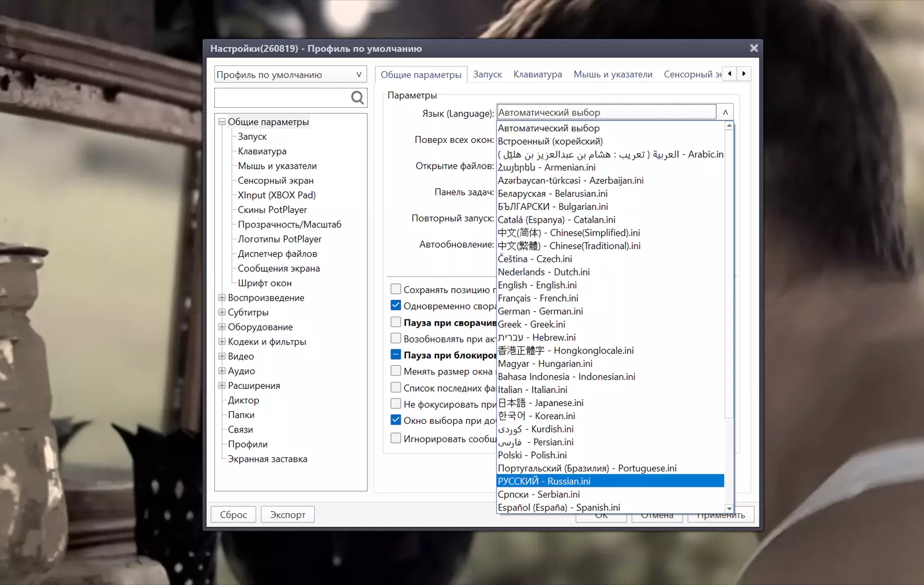Select 'Связи' in the settings tree
The width and height of the screenshot is (924, 585).
tap(240, 430)
